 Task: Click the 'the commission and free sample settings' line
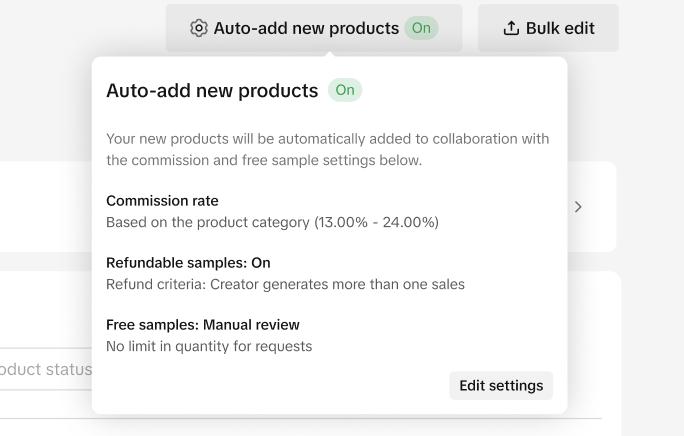pos(264,160)
